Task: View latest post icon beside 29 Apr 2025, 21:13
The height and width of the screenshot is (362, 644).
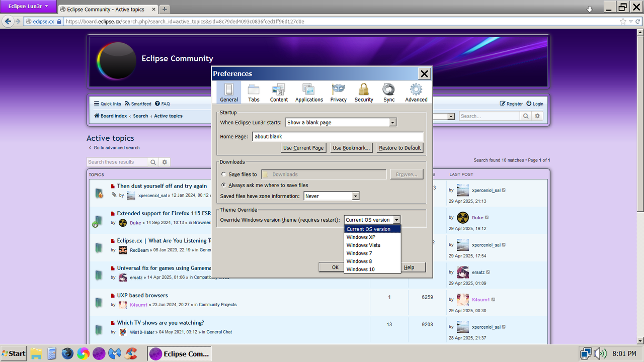Action: coord(504,191)
